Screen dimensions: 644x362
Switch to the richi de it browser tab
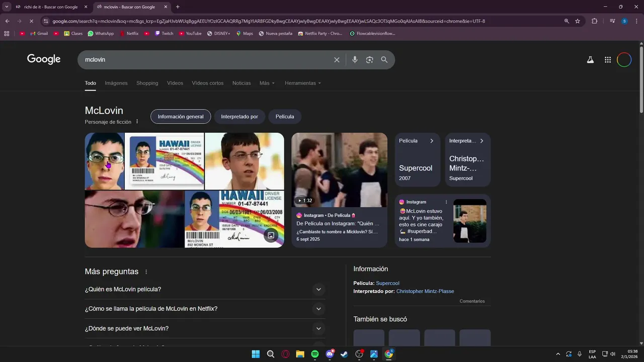pos(50,7)
